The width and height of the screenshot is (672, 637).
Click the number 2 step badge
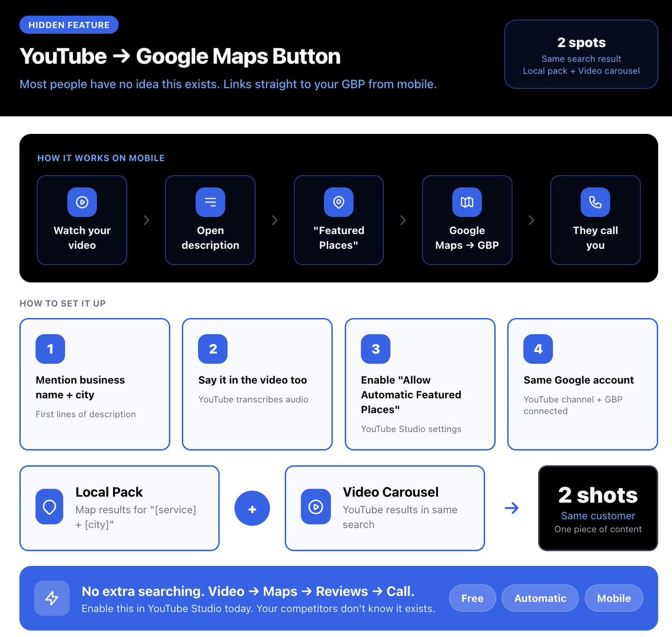(x=213, y=349)
